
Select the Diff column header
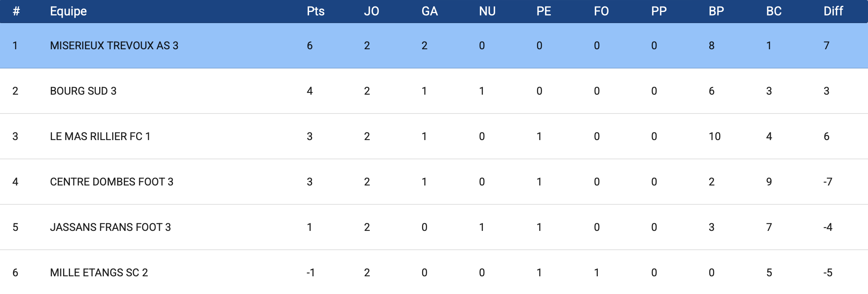coord(833,11)
